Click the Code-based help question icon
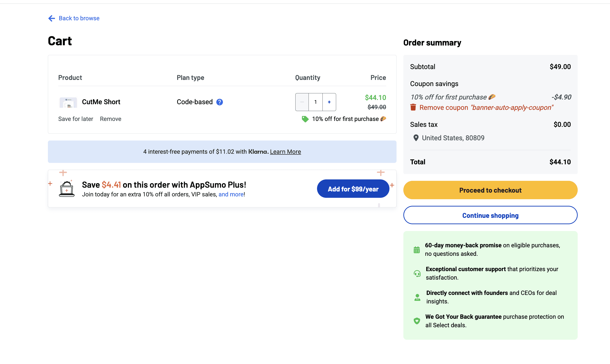610x364 pixels. 219,102
